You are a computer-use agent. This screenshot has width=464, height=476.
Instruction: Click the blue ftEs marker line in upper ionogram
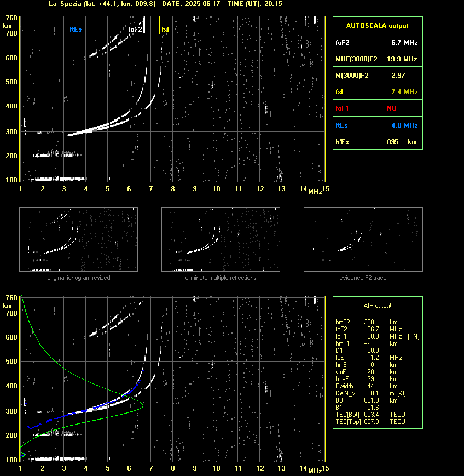[x=86, y=25]
